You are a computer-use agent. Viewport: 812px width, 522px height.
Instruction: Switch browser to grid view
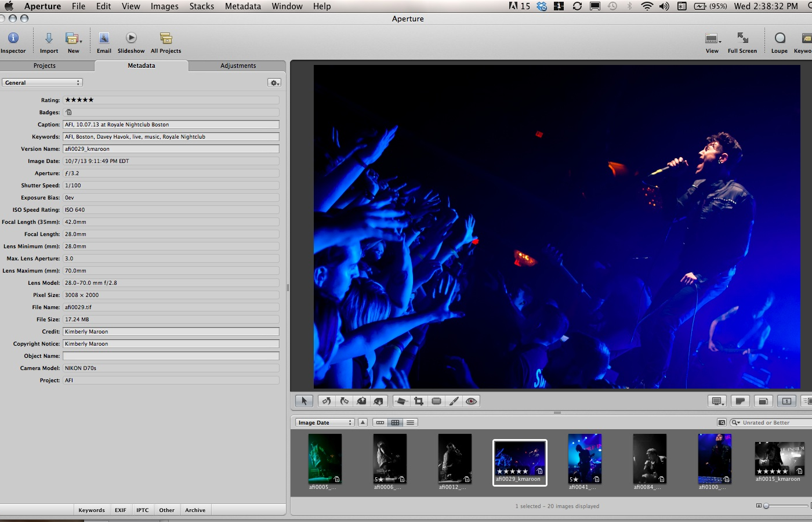pyautogui.click(x=396, y=422)
